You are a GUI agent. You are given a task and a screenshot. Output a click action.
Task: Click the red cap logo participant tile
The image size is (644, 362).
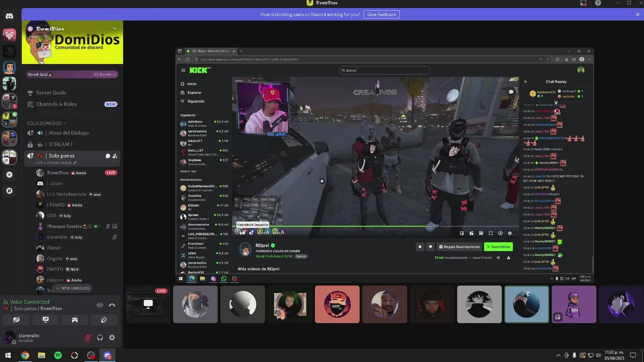(337, 304)
